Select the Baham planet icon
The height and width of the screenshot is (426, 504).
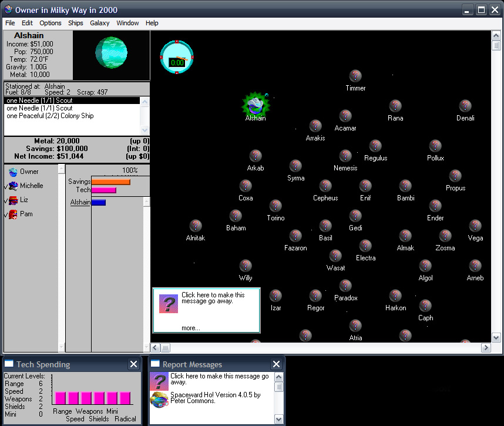pos(236,216)
